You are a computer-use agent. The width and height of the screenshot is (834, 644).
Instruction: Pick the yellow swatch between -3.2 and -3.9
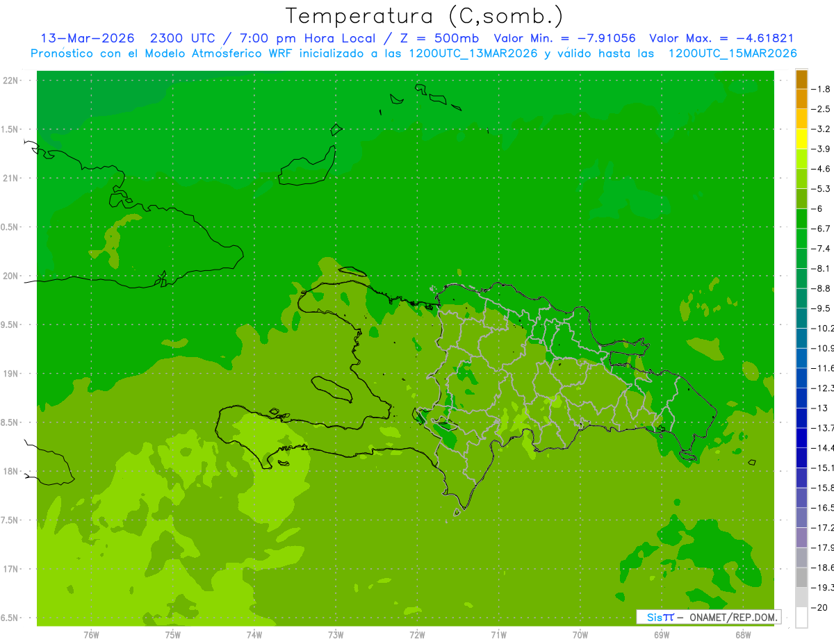coord(801,139)
